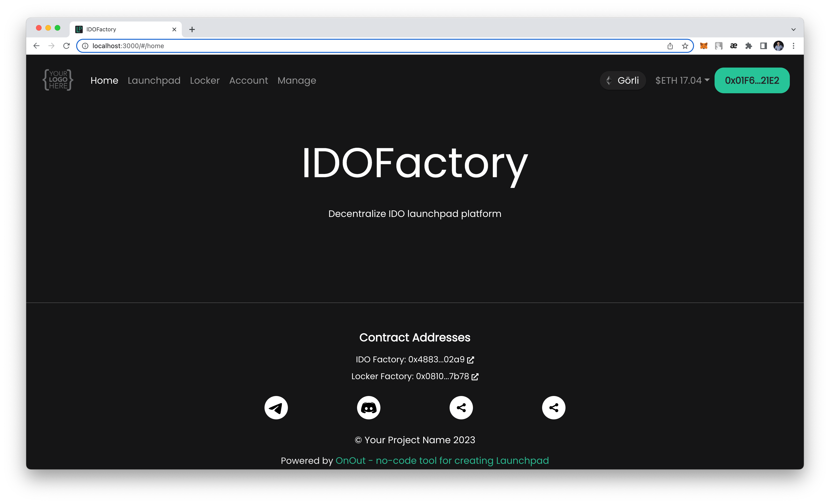The image size is (830, 504).
Task: Click the Your Logo Here image
Action: pos(58,80)
